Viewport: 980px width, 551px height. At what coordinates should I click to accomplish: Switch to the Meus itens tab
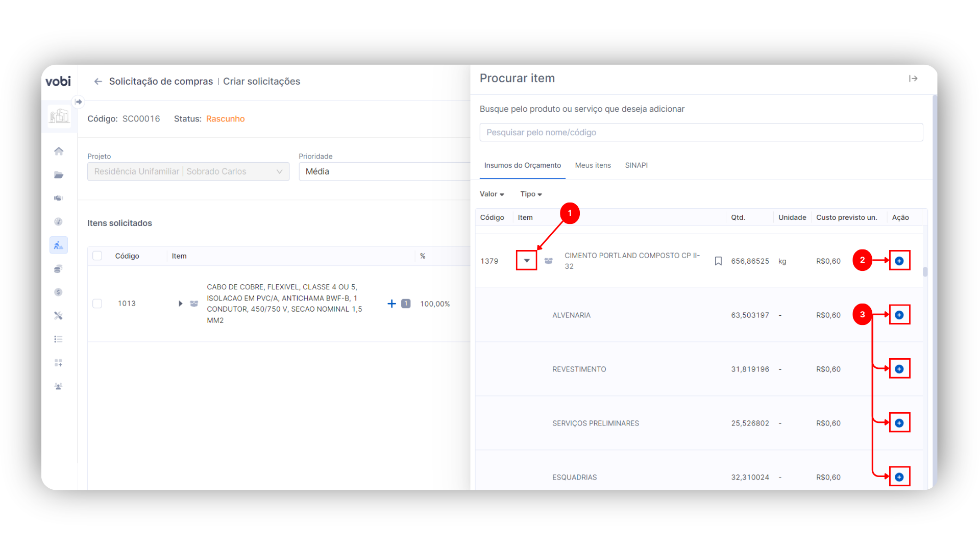pyautogui.click(x=593, y=165)
